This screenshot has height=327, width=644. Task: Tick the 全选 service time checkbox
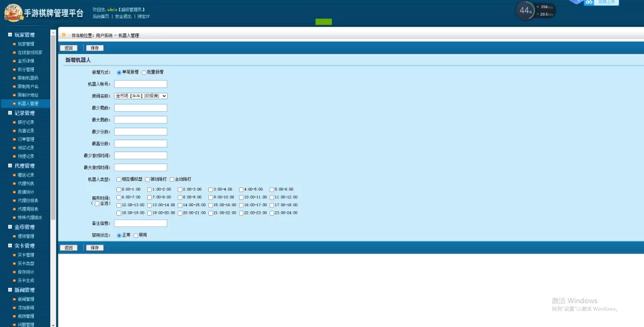tap(97, 203)
